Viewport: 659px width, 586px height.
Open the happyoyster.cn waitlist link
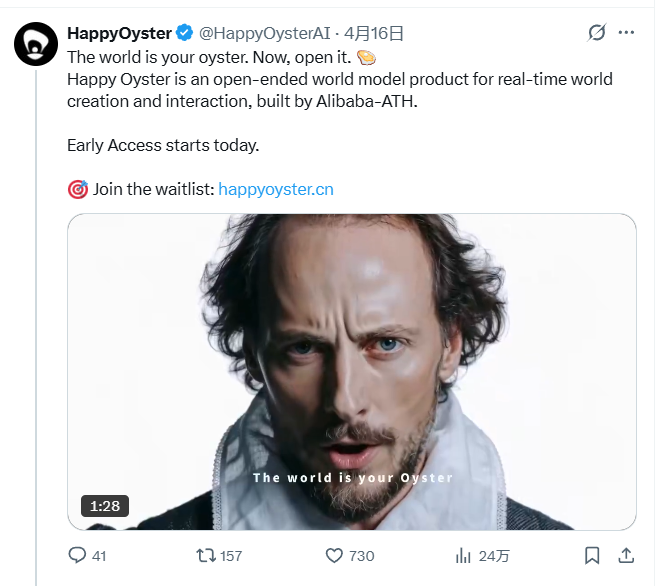(x=276, y=188)
